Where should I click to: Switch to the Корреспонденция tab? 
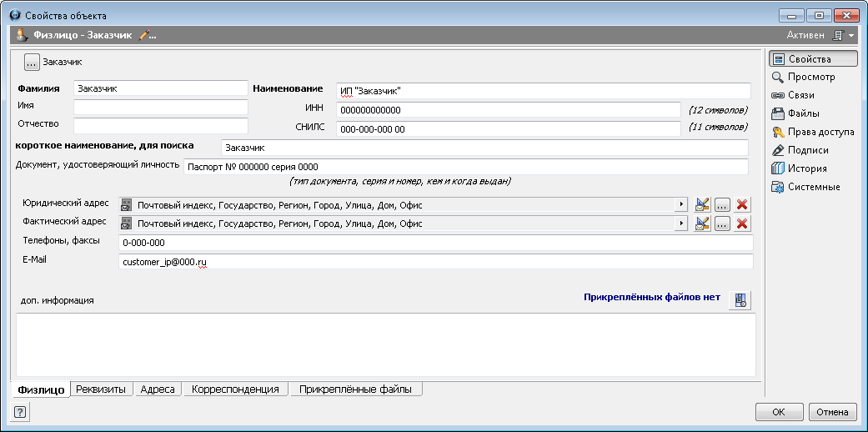(x=236, y=389)
